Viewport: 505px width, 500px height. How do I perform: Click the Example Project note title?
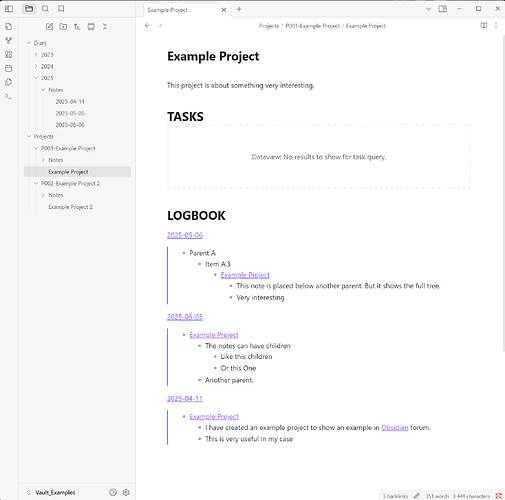click(213, 56)
